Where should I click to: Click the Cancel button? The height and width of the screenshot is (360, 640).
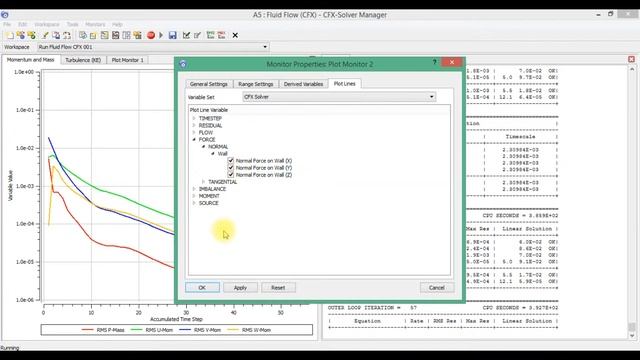pyautogui.click(x=437, y=288)
